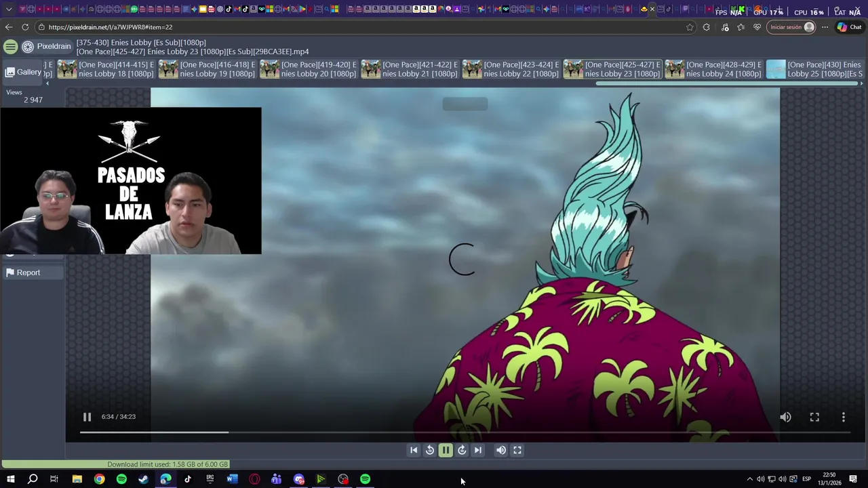
Task: Open the Pixeldrain hamburger menu
Action: tap(10, 47)
